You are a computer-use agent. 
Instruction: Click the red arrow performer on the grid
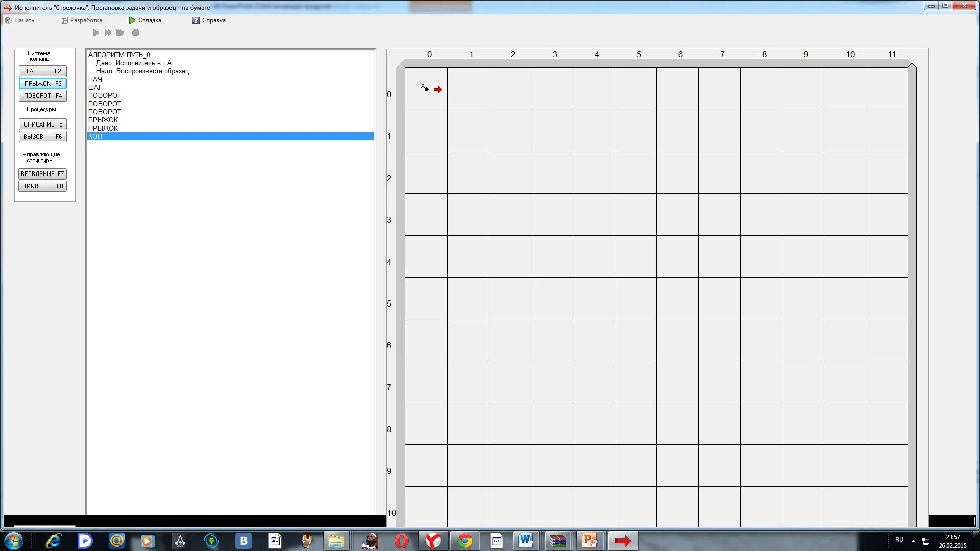(438, 90)
